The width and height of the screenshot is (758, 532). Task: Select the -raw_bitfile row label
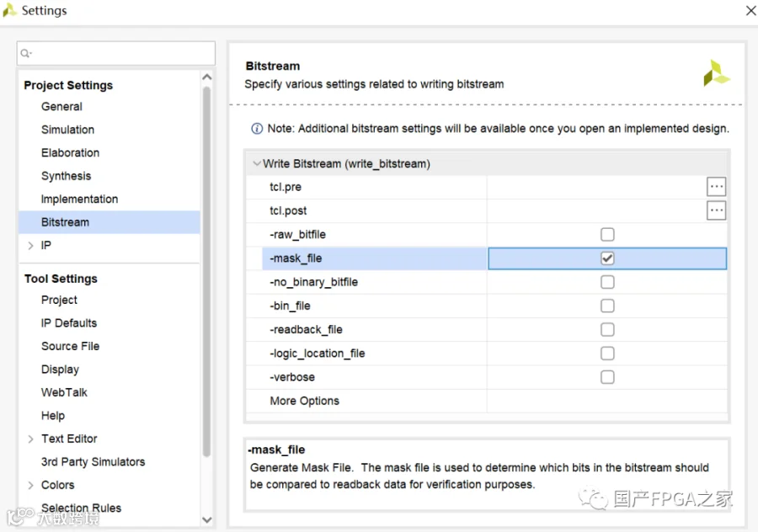(x=297, y=234)
